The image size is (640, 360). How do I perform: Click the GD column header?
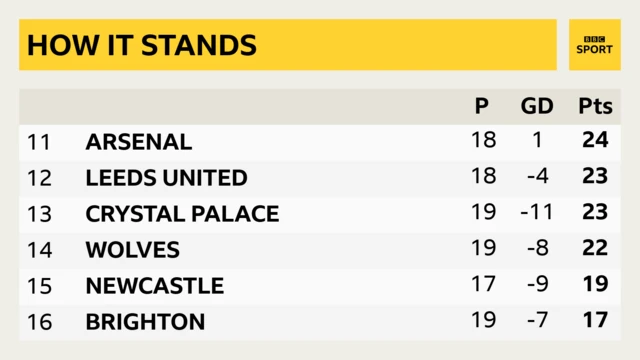pos(537,106)
